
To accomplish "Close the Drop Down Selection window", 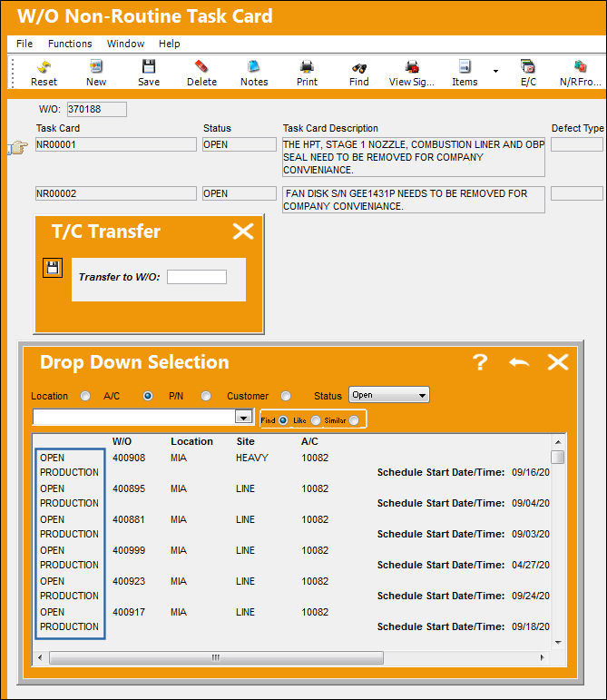I will [x=558, y=362].
